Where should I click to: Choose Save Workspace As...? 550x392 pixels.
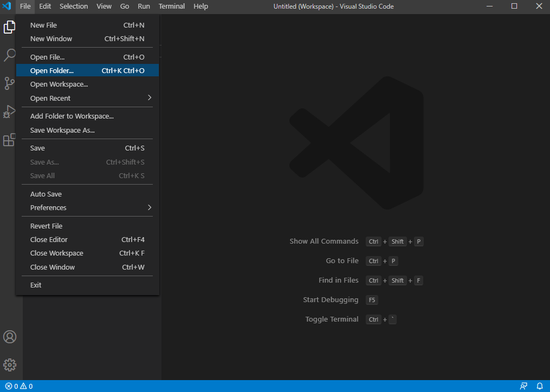(x=87, y=130)
